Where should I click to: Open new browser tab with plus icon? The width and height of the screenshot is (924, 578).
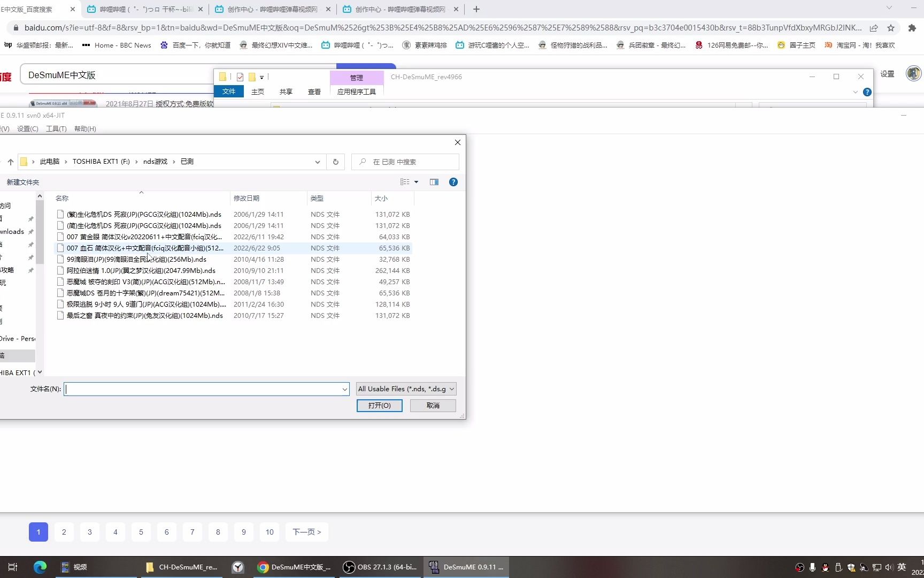476,9
